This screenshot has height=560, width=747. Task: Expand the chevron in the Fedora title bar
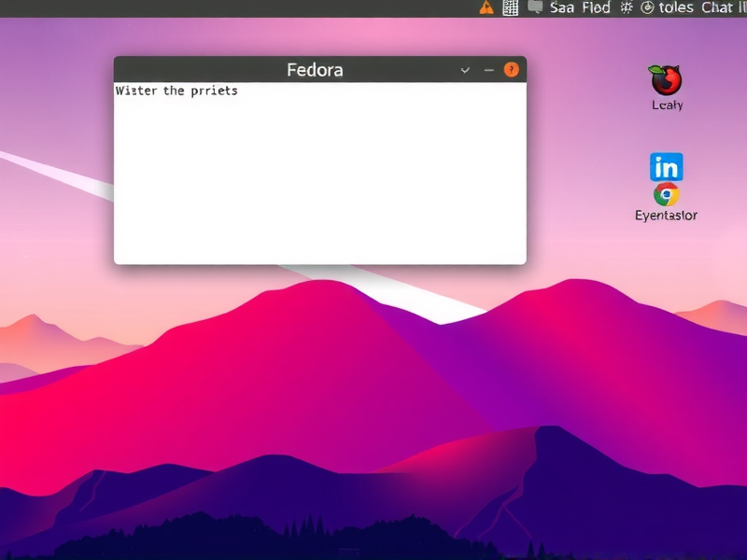pyautogui.click(x=464, y=70)
